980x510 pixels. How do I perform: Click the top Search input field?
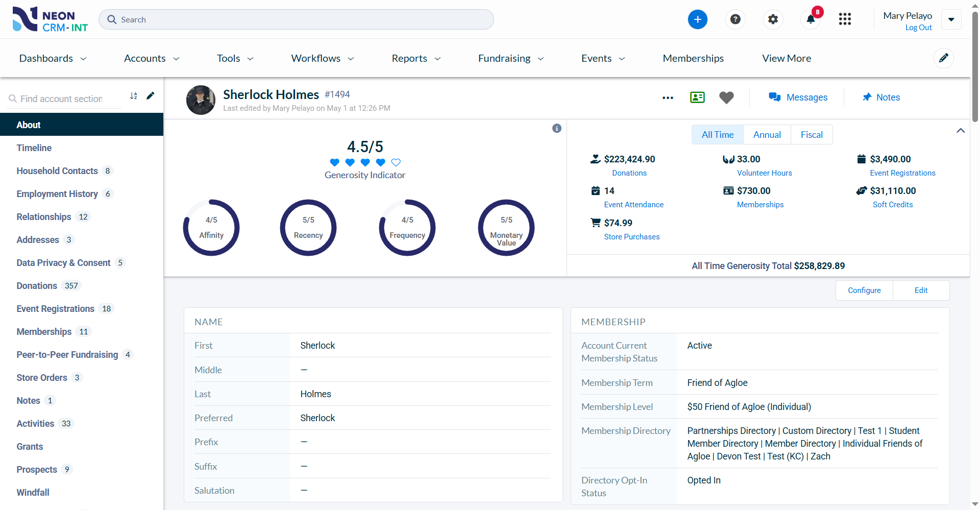(296, 19)
